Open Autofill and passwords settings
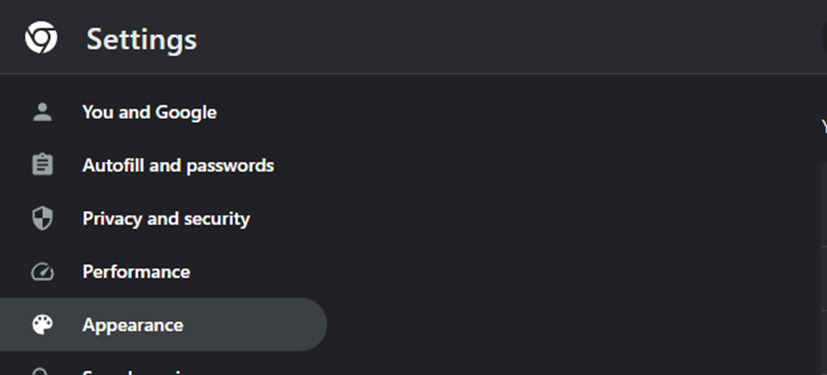Image resolution: width=827 pixels, height=375 pixels. (178, 165)
